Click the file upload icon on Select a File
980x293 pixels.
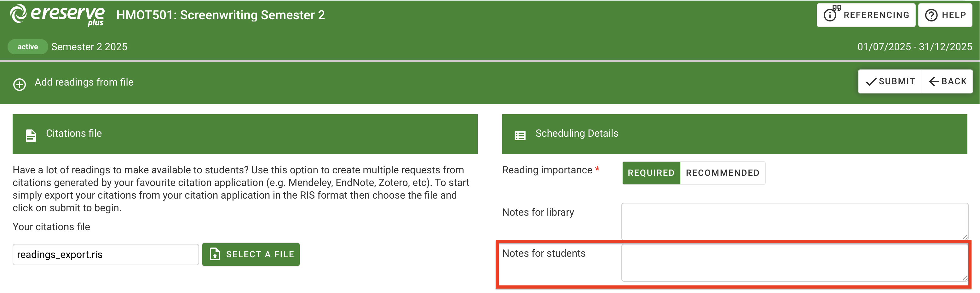pyautogui.click(x=215, y=254)
